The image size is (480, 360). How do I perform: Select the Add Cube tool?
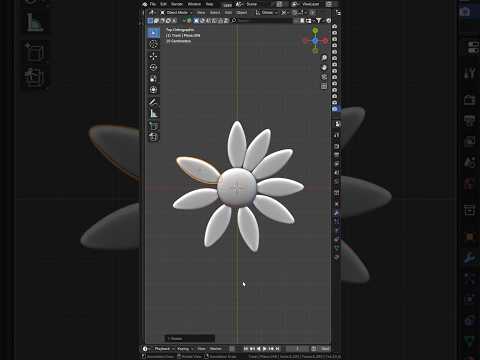153,126
